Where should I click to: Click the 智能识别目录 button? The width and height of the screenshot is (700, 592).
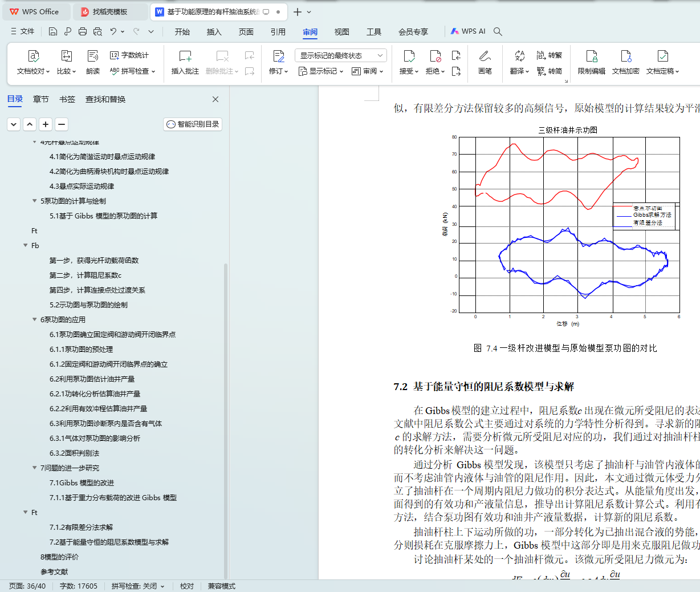193,124
